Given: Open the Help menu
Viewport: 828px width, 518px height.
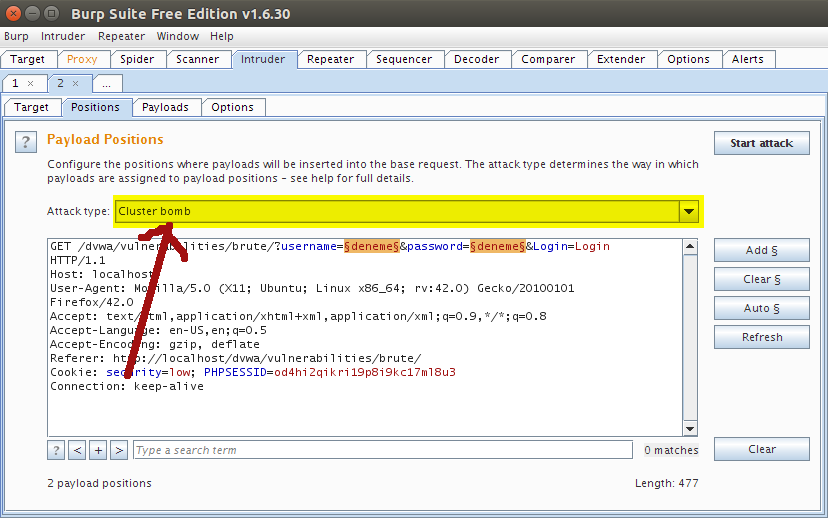Looking at the screenshot, I should pyautogui.click(x=221, y=36).
